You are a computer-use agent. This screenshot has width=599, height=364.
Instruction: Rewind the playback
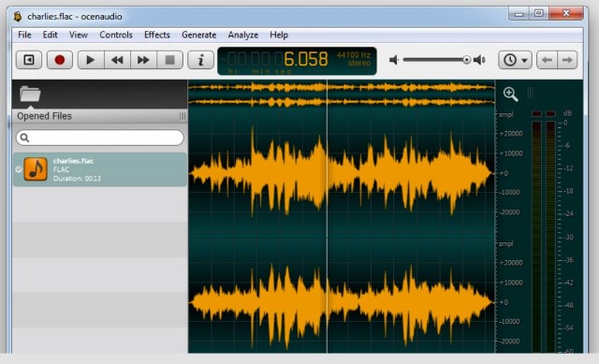click(x=117, y=60)
